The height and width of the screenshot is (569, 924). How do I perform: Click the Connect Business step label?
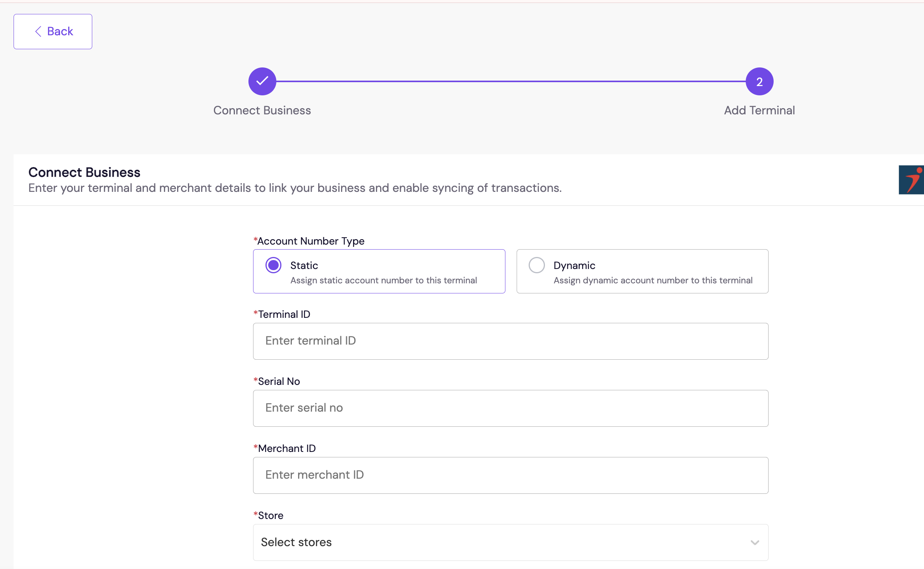point(262,110)
